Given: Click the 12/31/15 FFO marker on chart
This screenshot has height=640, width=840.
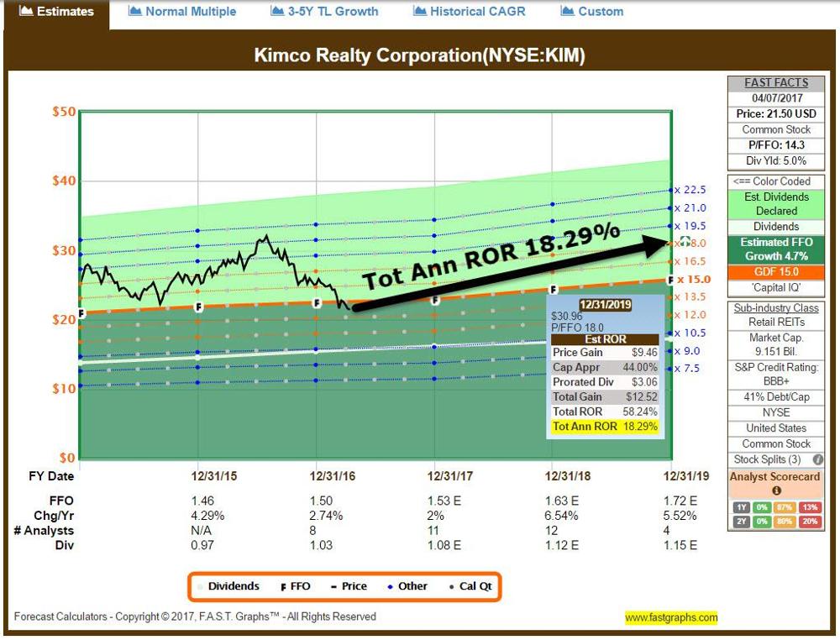Looking at the screenshot, I should coord(199,307).
